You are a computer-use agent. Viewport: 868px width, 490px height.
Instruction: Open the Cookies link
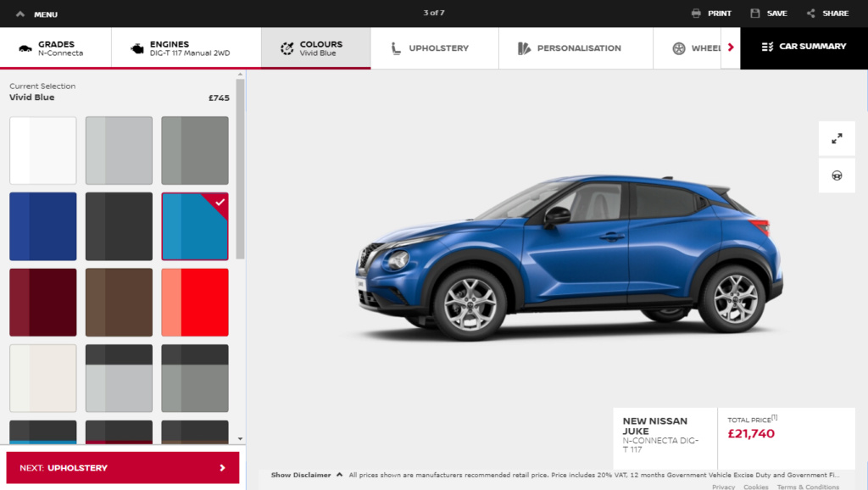pyautogui.click(x=755, y=487)
